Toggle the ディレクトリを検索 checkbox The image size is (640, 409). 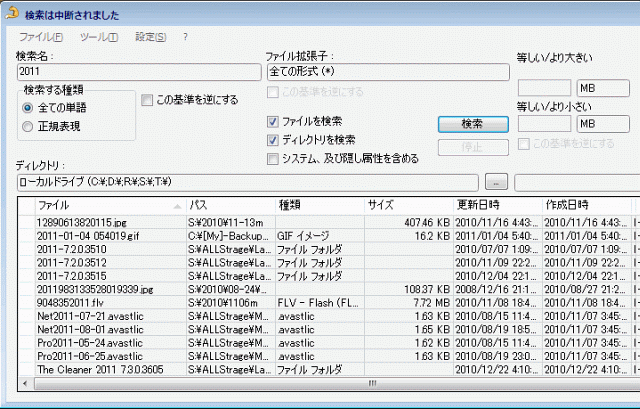click(x=273, y=140)
